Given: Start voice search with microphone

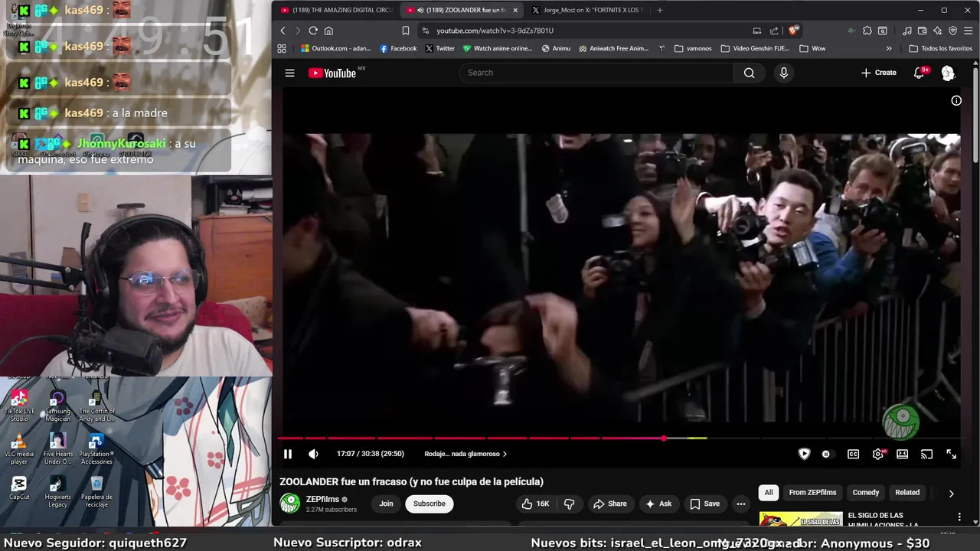Looking at the screenshot, I should [783, 73].
